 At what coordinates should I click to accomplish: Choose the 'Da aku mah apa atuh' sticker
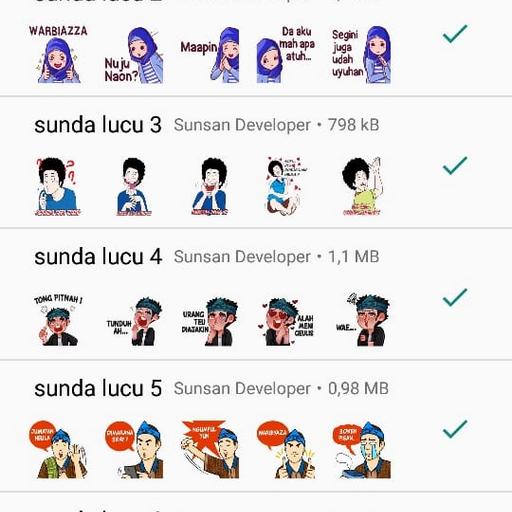pyautogui.click(x=286, y=55)
